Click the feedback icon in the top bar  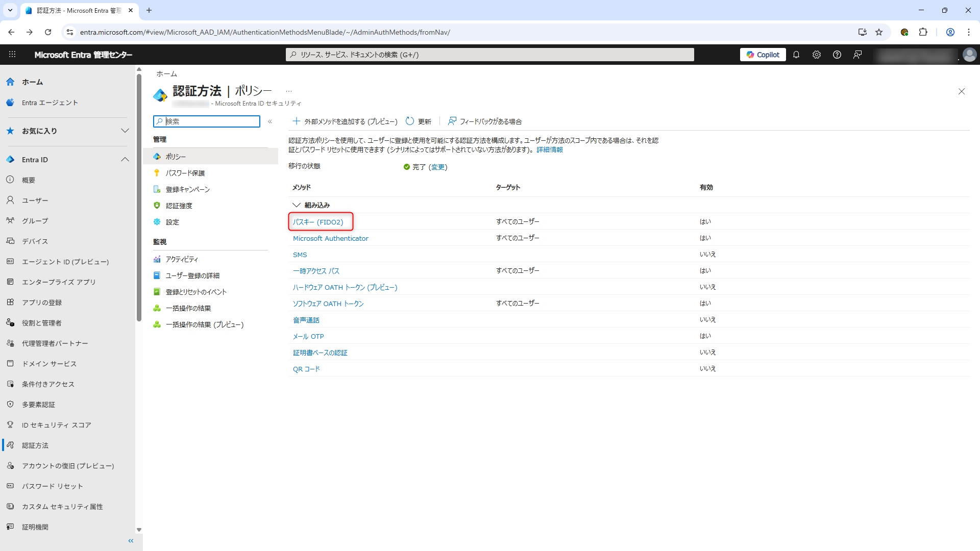[x=857, y=55]
